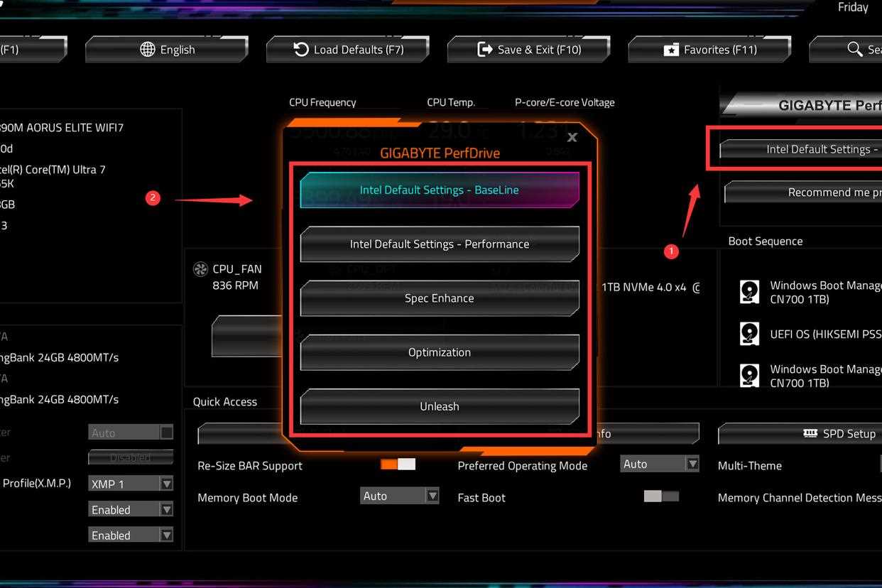Toggle the Re-Size BAR Support switch
Image resolution: width=882 pixels, height=588 pixels.
click(398, 464)
